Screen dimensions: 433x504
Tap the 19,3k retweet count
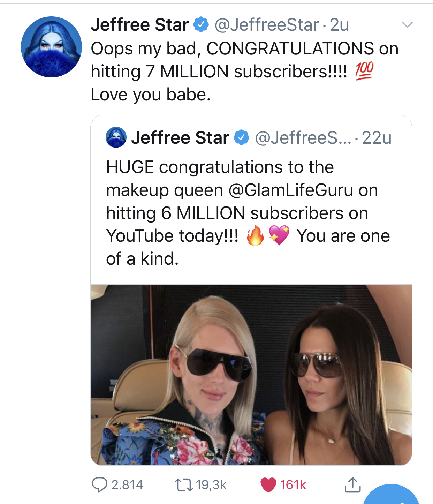(211, 484)
